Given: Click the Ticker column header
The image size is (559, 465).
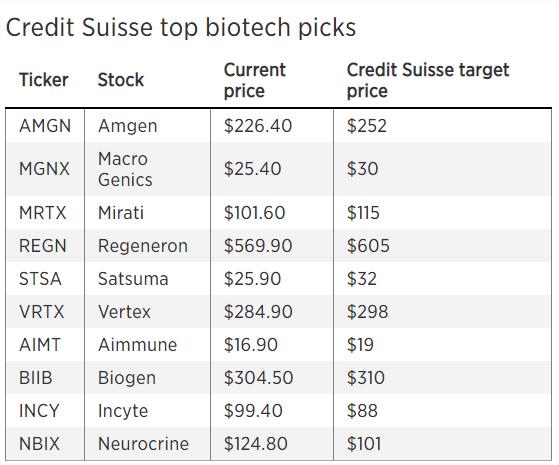Looking at the screenshot, I should pyautogui.click(x=43, y=80).
